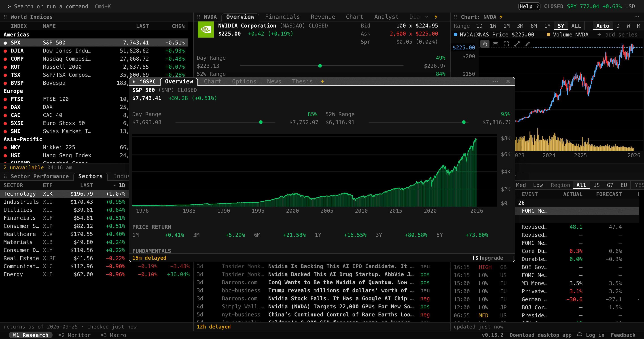The image size is (644, 339).
Task: Select the pan hand tool in NVDA chart
Action: [485, 44]
